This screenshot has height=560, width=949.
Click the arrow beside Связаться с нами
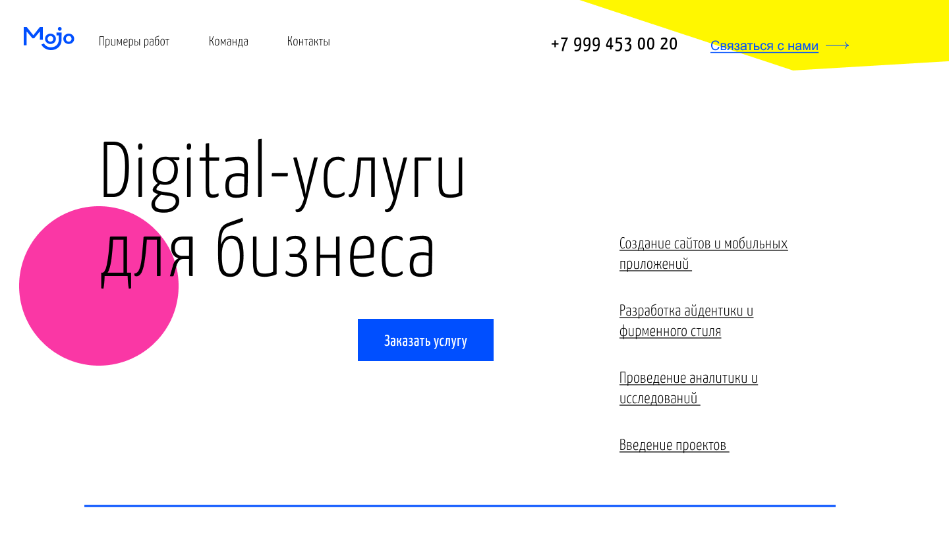(x=837, y=45)
